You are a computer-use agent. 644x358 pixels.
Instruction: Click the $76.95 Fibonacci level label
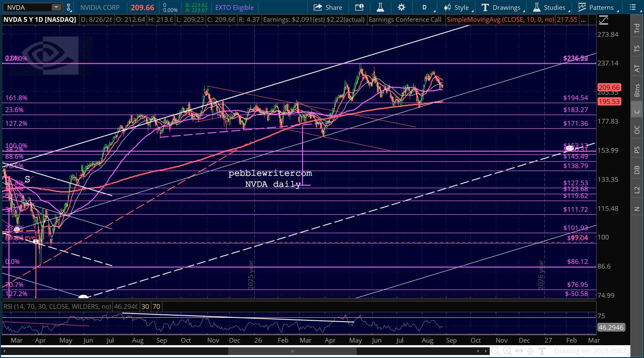tap(578, 285)
